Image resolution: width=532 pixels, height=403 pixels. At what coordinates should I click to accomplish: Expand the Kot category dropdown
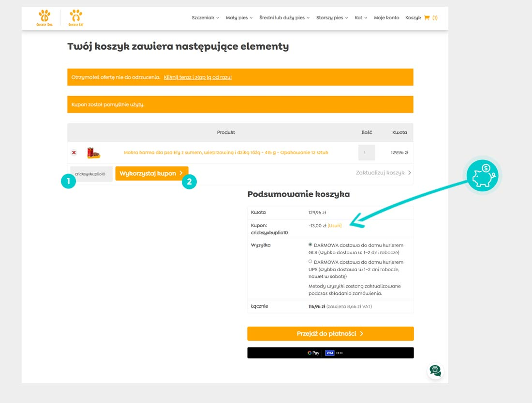click(361, 18)
